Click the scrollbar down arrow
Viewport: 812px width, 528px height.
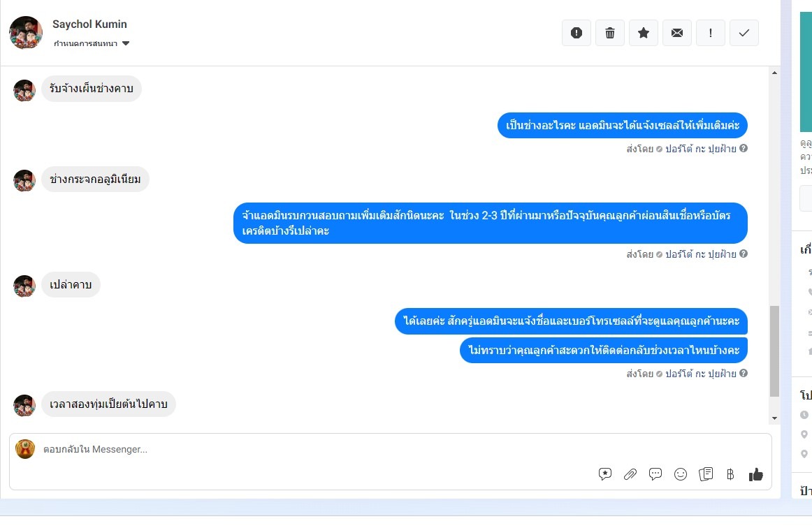[774, 418]
